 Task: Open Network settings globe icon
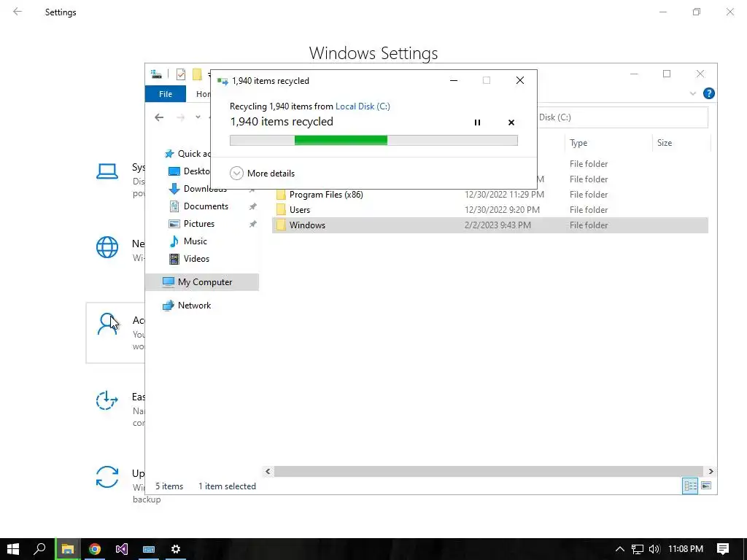[x=107, y=247]
